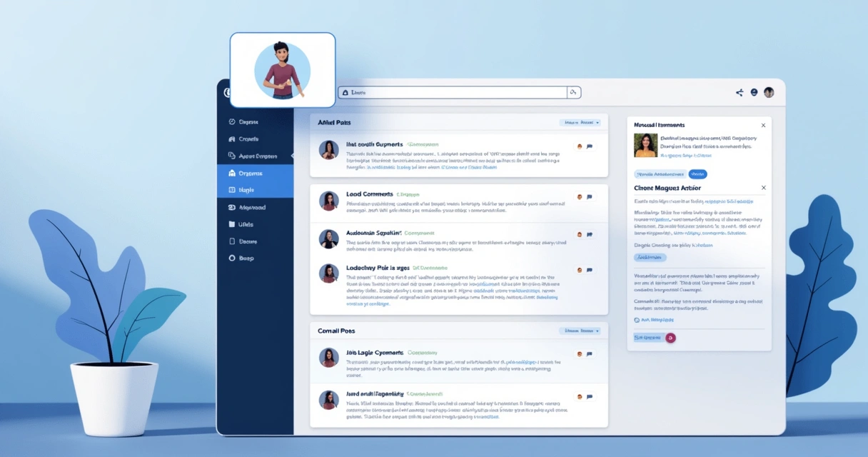Screen dimensions: 868x457
Task: Select the chat bubble icon in the Advanced sidebar row
Action: click(232, 207)
